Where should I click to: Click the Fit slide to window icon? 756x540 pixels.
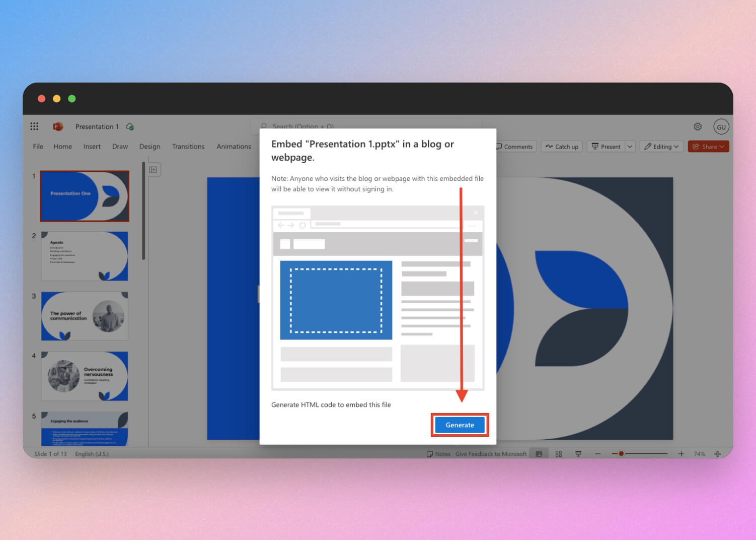[718, 453]
